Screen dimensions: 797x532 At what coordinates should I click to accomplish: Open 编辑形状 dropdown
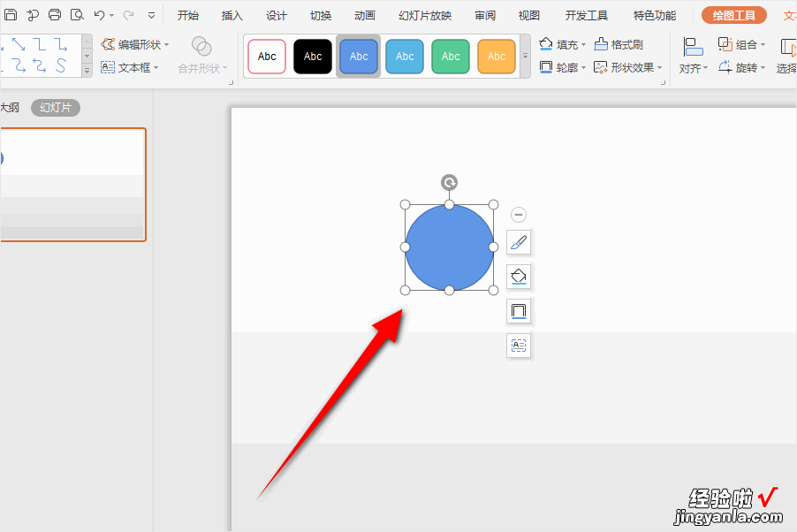[x=134, y=45]
